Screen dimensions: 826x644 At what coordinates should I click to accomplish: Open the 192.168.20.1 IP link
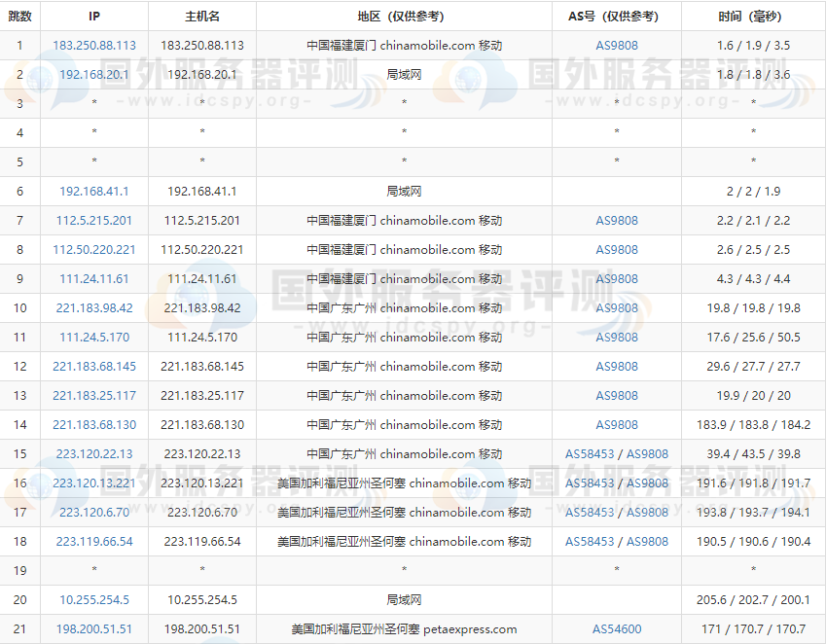coord(94,75)
